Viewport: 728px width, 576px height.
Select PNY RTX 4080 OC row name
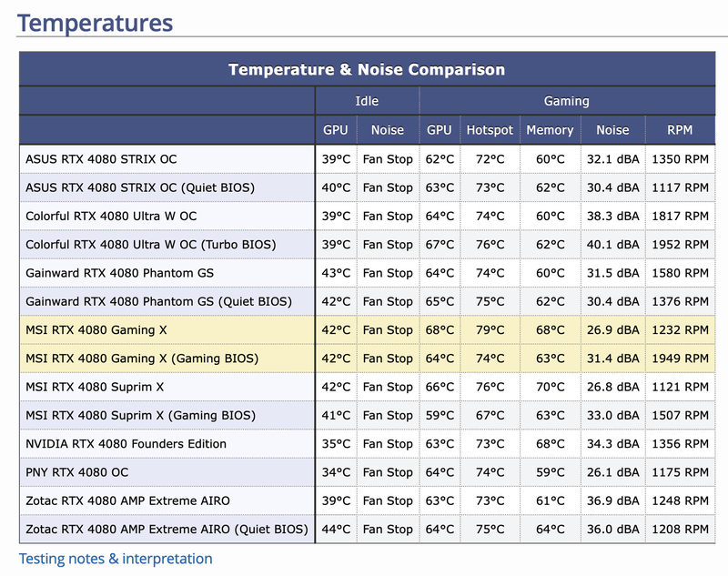coord(77,472)
